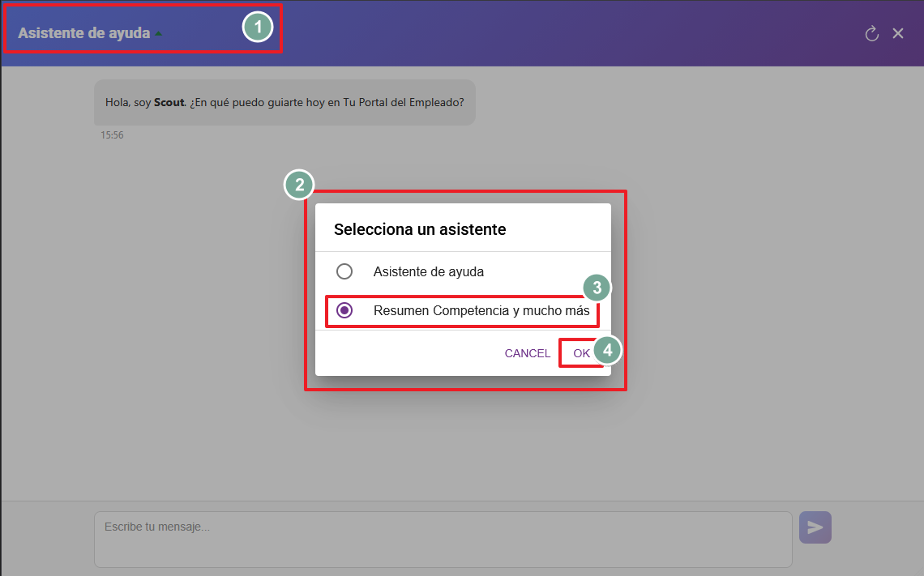This screenshot has height=576, width=924.
Task: Send your message using the arrow icon
Action: coord(815,527)
